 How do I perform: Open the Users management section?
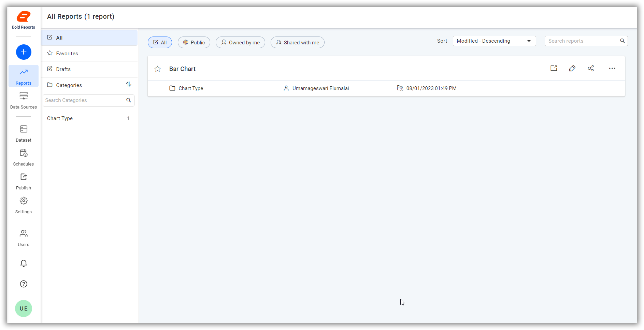coord(23,238)
